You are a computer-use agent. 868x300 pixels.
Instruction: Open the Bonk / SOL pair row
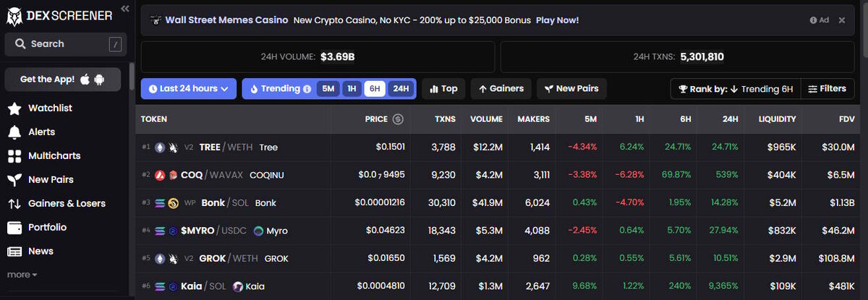point(498,203)
